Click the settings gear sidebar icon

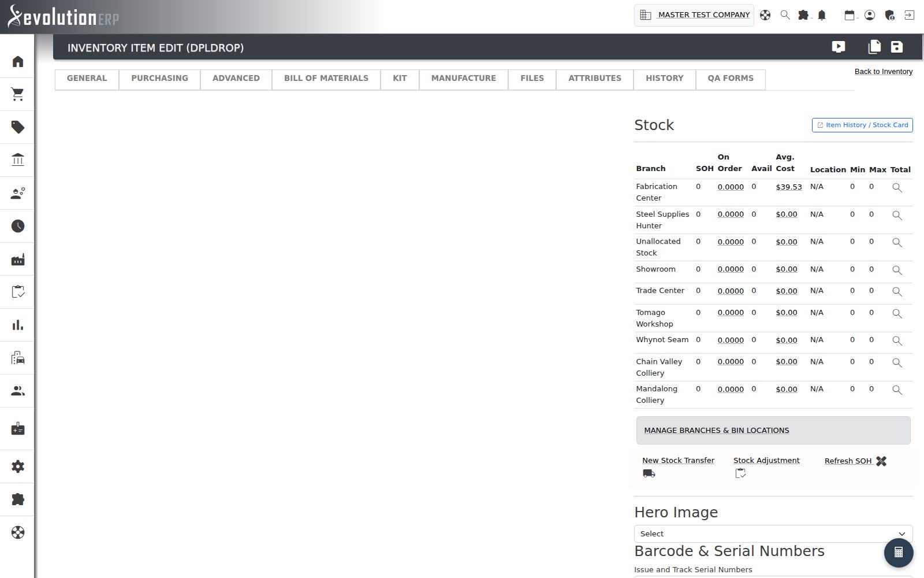point(18,466)
